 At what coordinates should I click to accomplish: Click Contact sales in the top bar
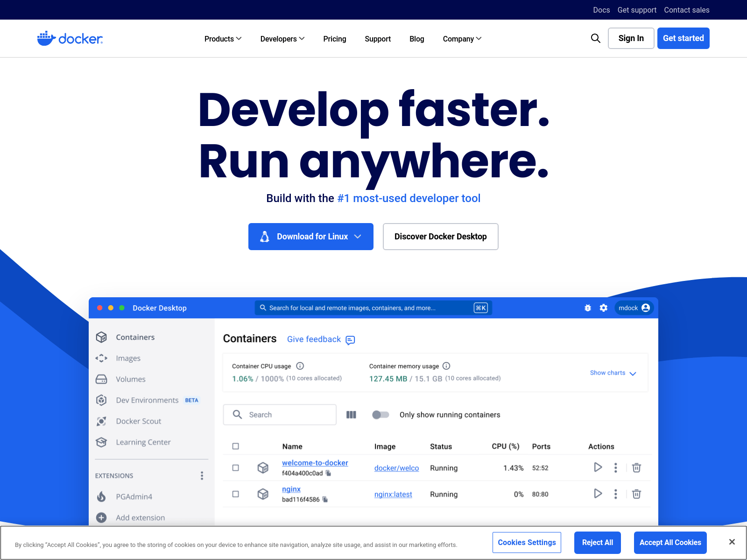coord(687,10)
